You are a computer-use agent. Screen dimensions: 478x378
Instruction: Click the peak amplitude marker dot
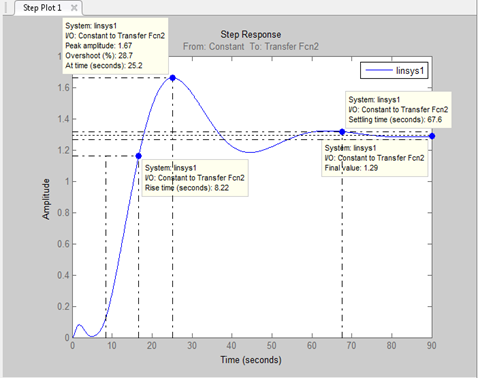pyautogui.click(x=172, y=78)
